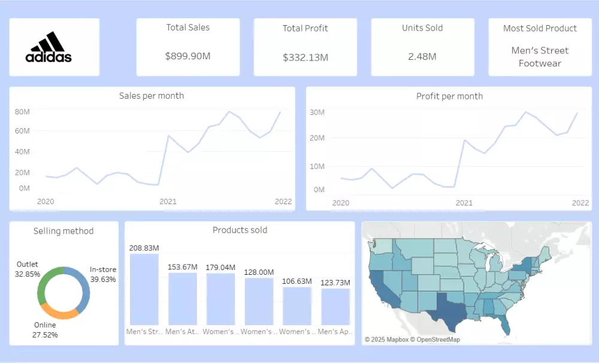Select the Most Sold Product card
The width and height of the screenshot is (599, 364).
pyautogui.click(x=539, y=46)
